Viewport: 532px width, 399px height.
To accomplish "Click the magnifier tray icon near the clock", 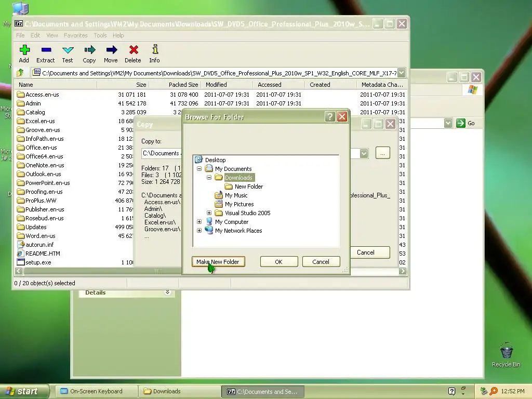I will pos(494,391).
